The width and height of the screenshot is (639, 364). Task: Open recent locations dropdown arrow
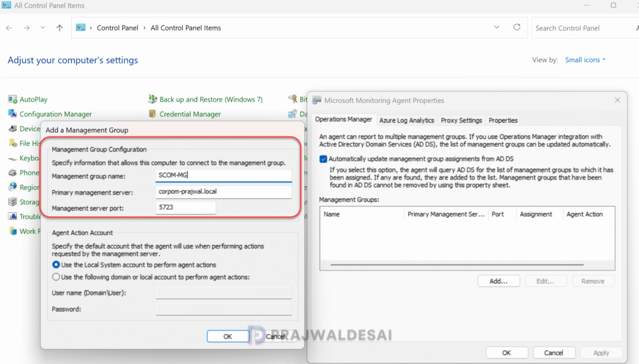coord(43,27)
